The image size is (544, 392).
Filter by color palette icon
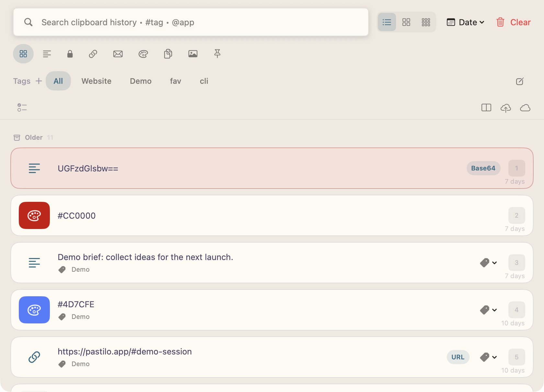point(143,54)
